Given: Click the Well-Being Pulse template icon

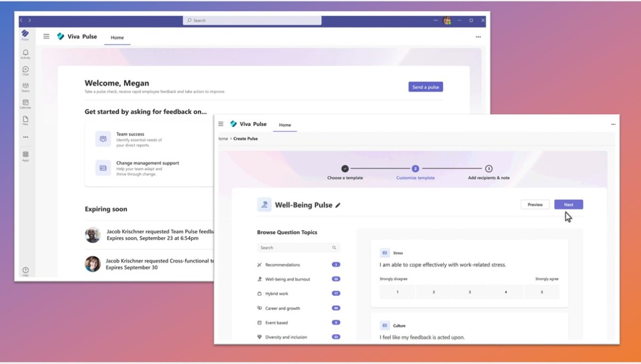Looking at the screenshot, I should coord(264,204).
